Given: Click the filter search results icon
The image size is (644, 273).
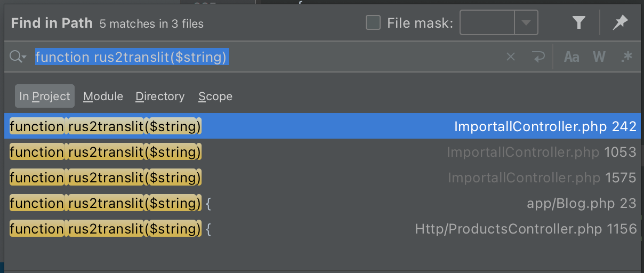Looking at the screenshot, I should pos(578,23).
